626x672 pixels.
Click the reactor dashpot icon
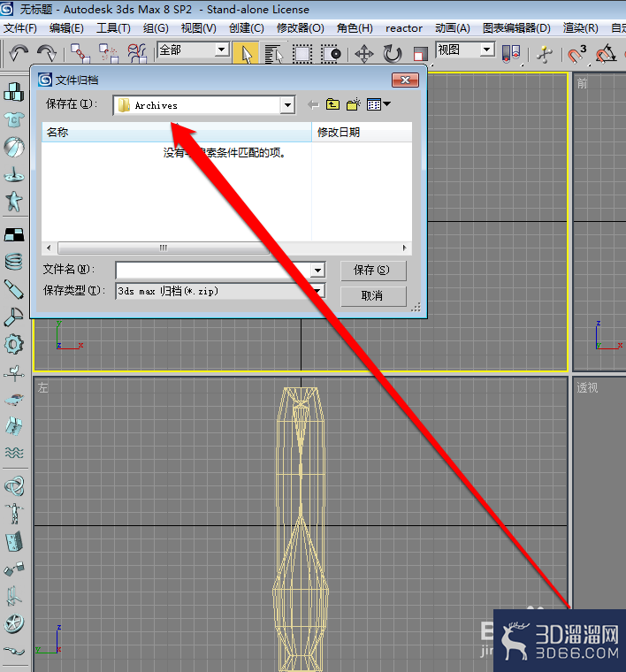(14, 289)
